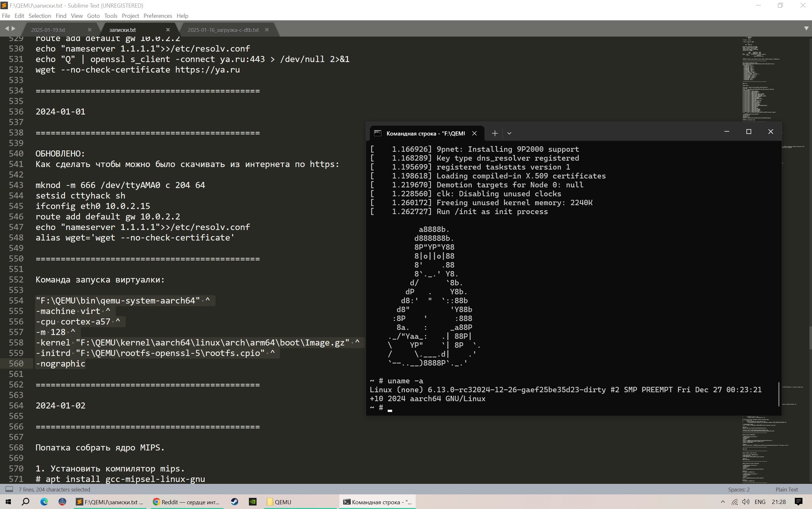Expand the tab list dropdown arrow
The height and width of the screenshot is (509, 812).
(x=806, y=29)
